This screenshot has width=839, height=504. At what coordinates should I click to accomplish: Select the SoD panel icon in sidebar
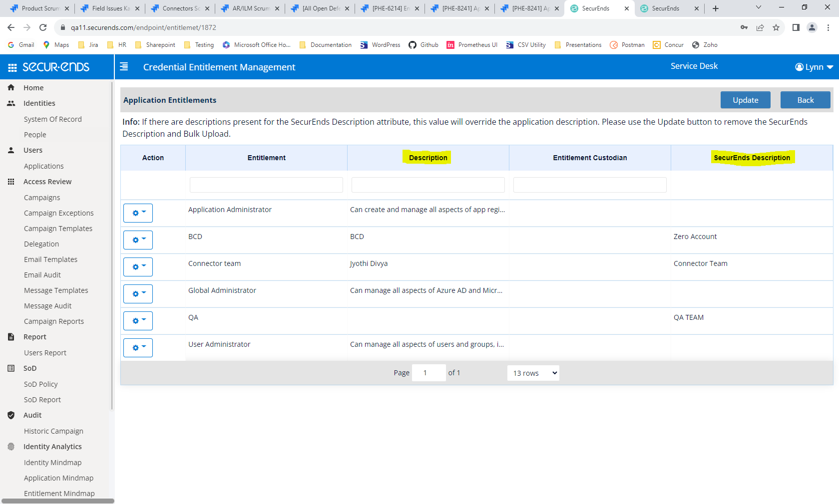(11, 368)
